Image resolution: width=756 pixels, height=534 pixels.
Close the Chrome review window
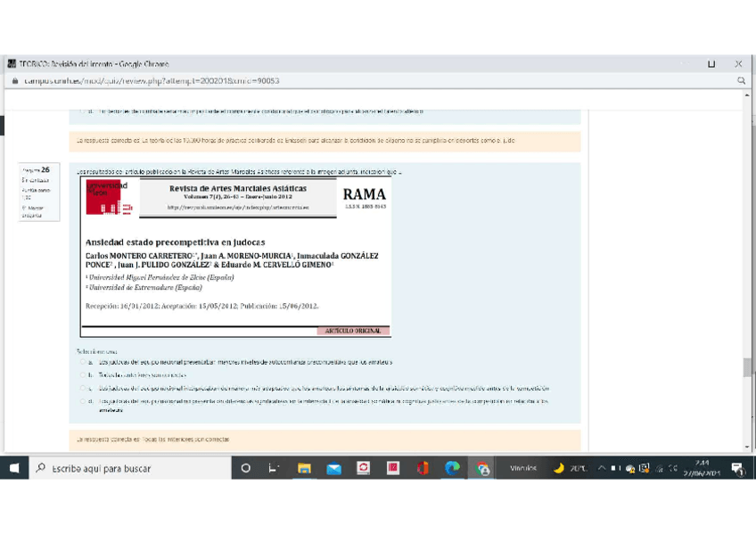pos(738,63)
